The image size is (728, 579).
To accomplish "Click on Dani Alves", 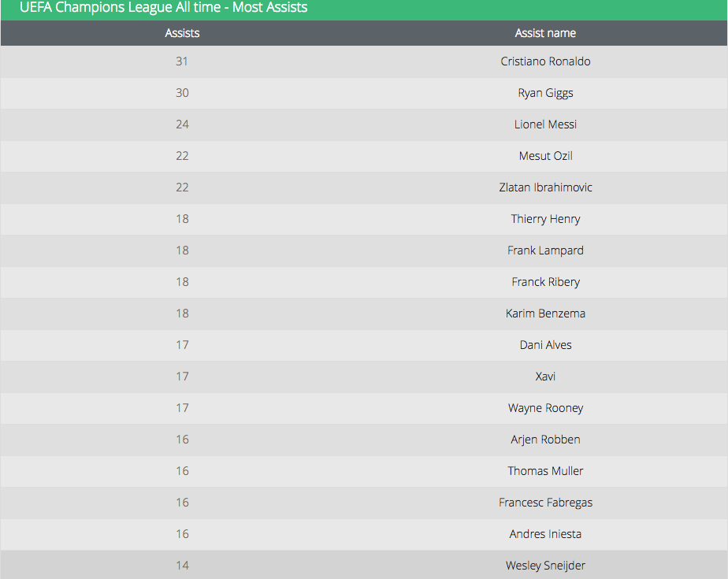I will click(545, 345).
